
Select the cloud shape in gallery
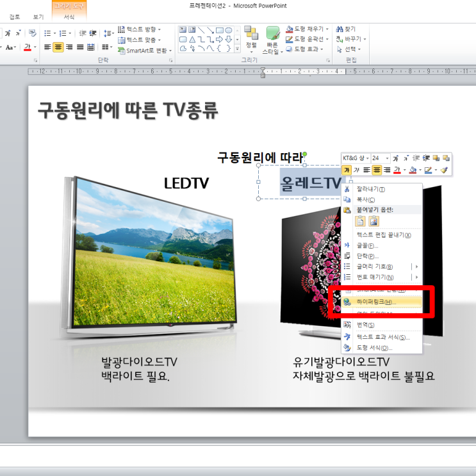coord(183,48)
